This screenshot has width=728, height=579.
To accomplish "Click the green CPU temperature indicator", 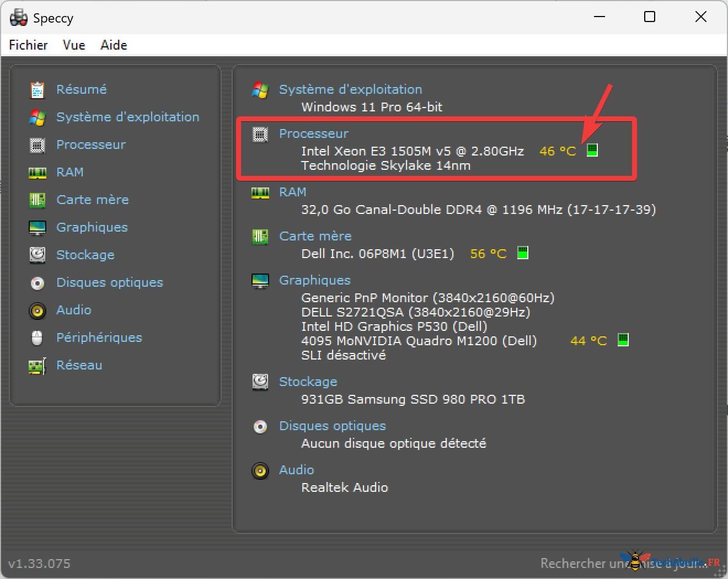I will tap(592, 150).
